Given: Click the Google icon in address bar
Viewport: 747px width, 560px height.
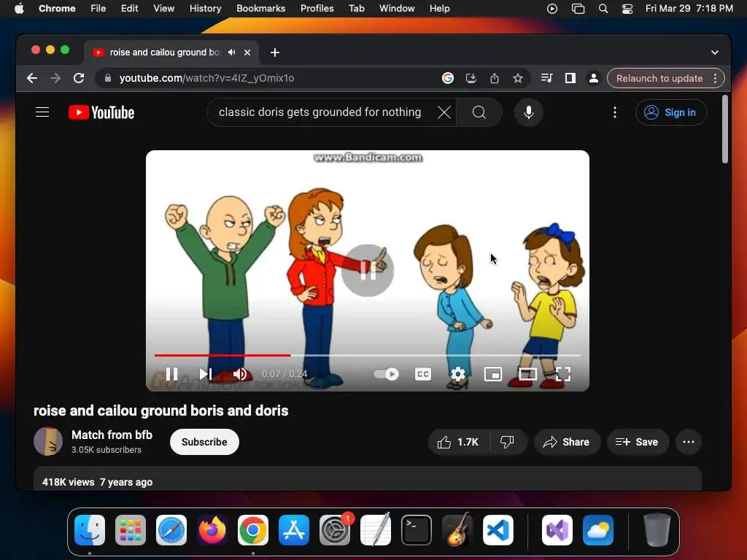Looking at the screenshot, I should click(447, 78).
